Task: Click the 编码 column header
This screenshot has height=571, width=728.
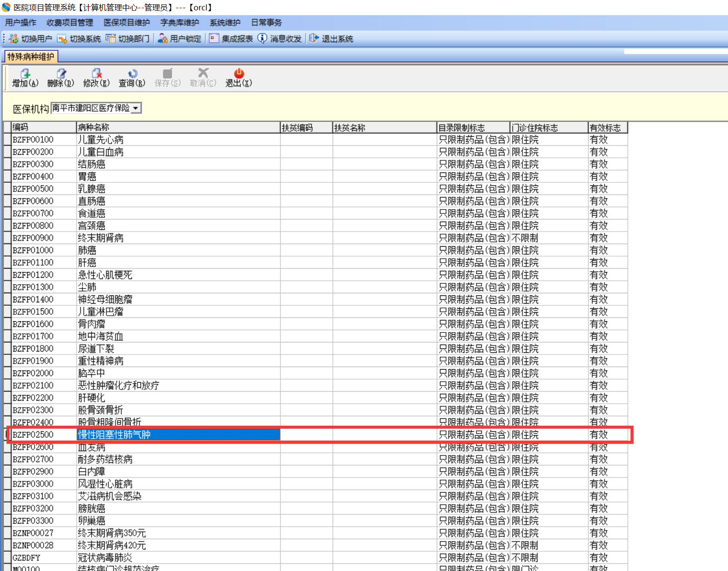Action: (x=44, y=128)
